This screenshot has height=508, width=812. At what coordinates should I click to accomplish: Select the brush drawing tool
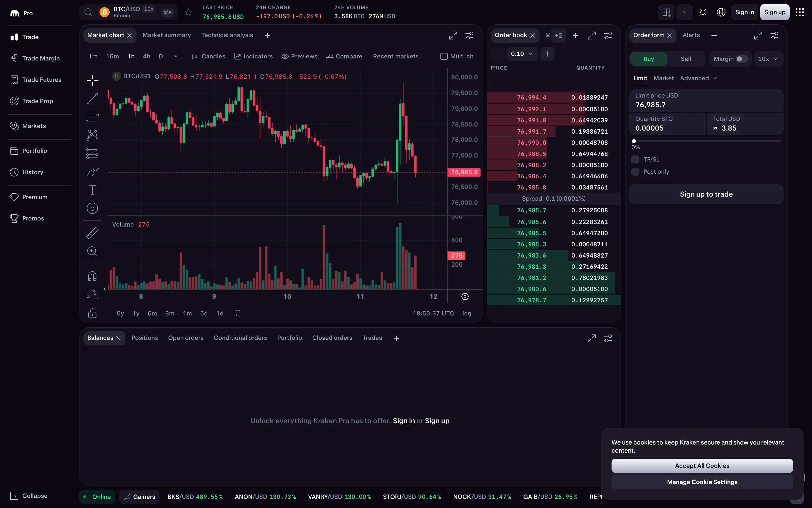tap(92, 172)
